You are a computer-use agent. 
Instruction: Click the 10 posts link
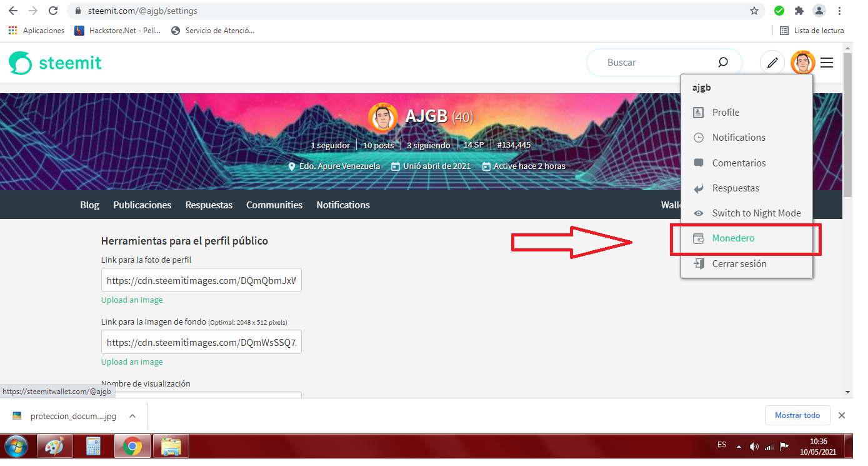[379, 145]
